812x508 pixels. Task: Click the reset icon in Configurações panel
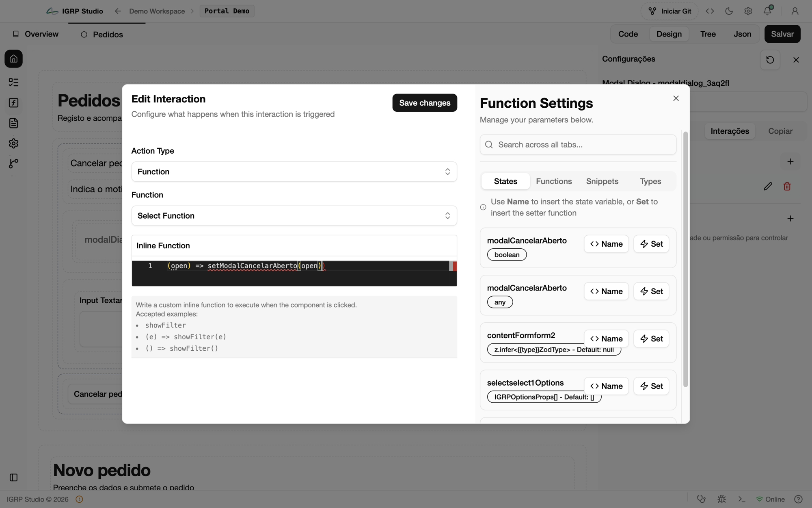tap(770, 60)
